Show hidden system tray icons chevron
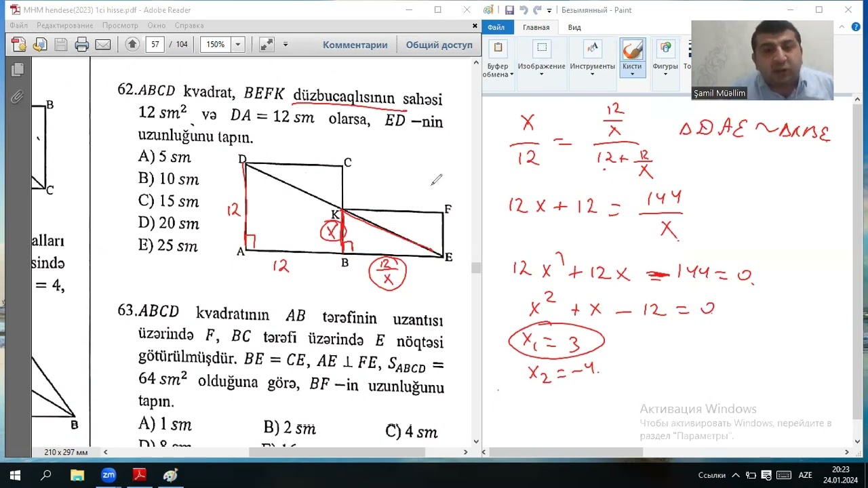This screenshot has width=868, height=488. (734, 475)
